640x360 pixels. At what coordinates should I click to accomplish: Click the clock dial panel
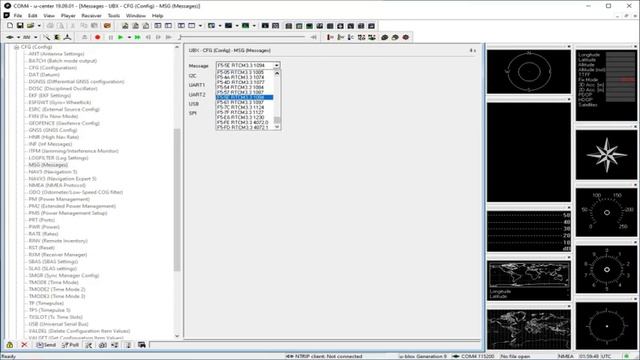pyautogui.click(x=607, y=269)
